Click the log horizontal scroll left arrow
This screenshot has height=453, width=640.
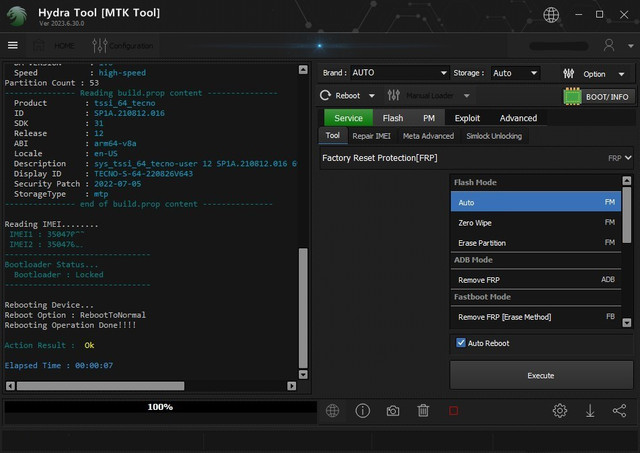click(11, 386)
